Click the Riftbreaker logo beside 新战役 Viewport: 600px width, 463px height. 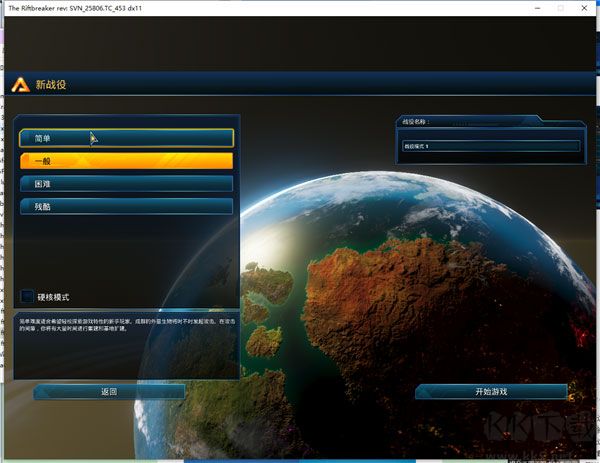pyautogui.click(x=21, y=85)
